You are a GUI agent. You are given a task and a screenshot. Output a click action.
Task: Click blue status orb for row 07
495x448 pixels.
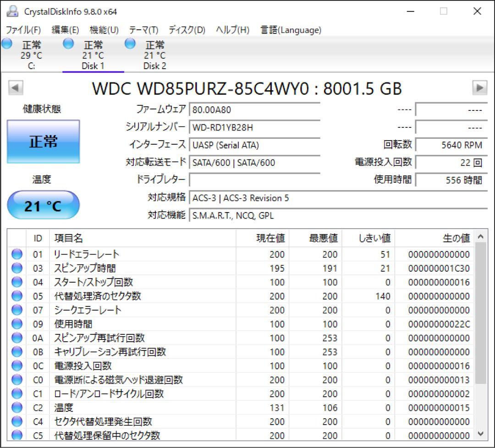tap(17, 310)
